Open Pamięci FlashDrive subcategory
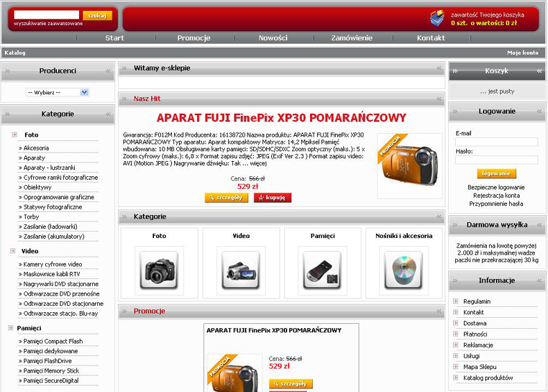The width and height of the screenshot is (548, 392). (48, 361)
